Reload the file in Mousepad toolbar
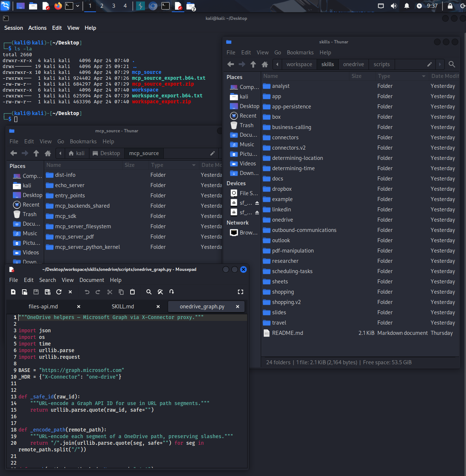 pyautogui.click(x=59, y=292)
